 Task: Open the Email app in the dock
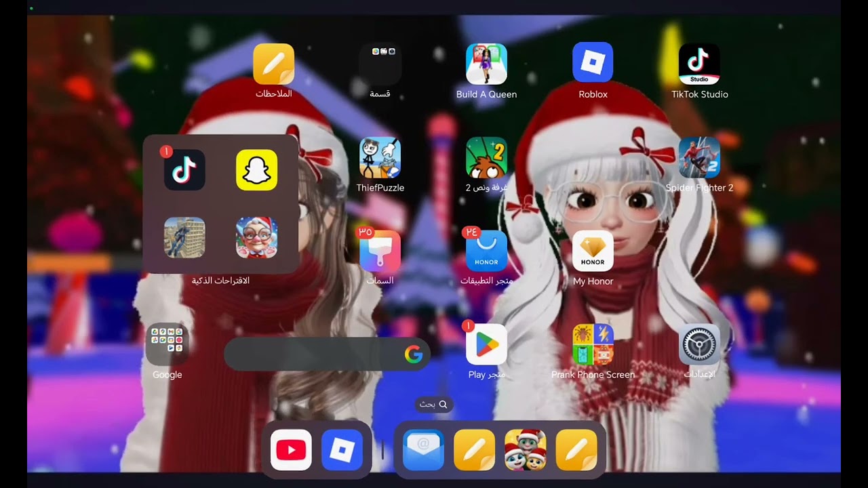423,450
